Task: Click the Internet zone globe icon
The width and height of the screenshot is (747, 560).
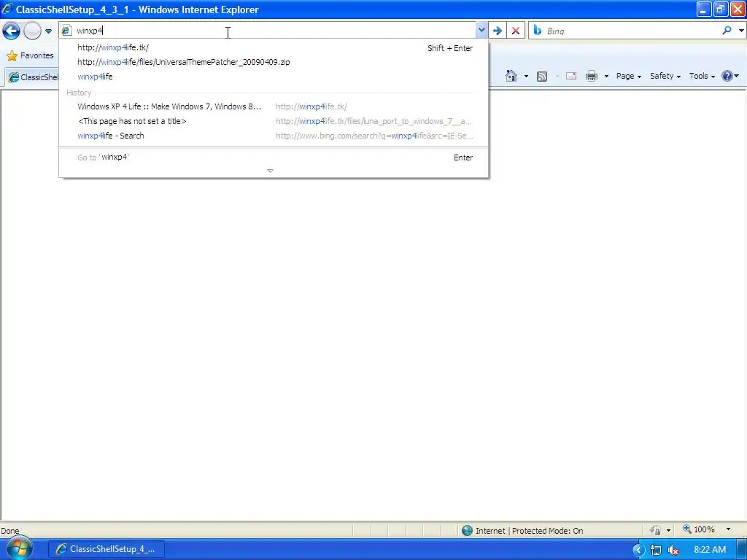Action: pyautogui.click(x=467, y=531)
